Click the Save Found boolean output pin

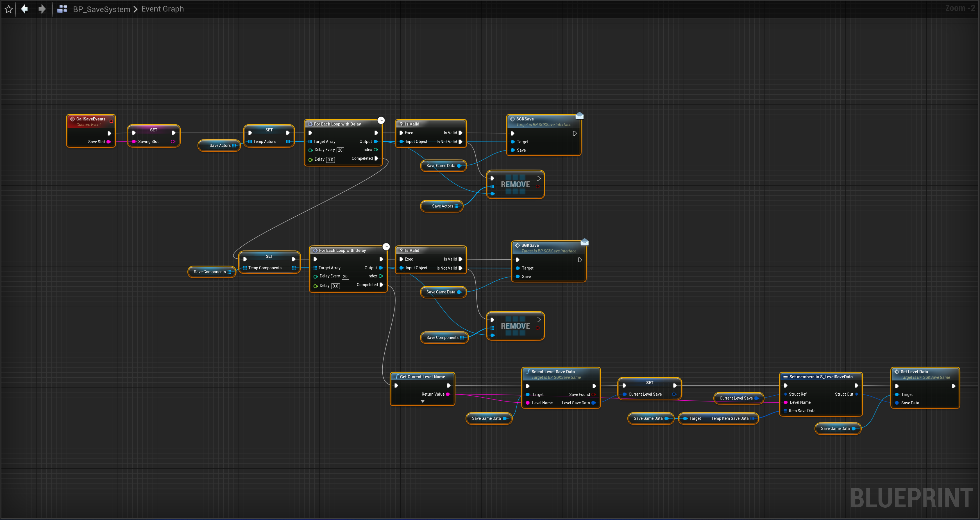pos(593,394)
